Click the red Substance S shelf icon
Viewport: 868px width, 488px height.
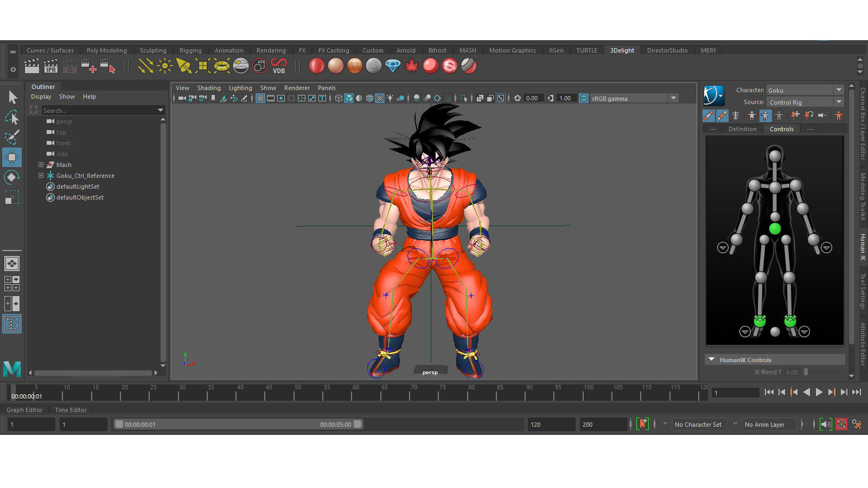point(450,66)
